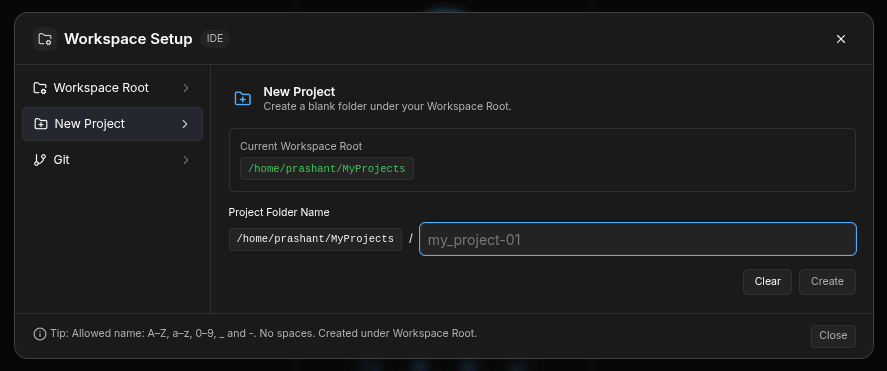
Task: Click the Workspace Setup title text
Action: (128, 39)
